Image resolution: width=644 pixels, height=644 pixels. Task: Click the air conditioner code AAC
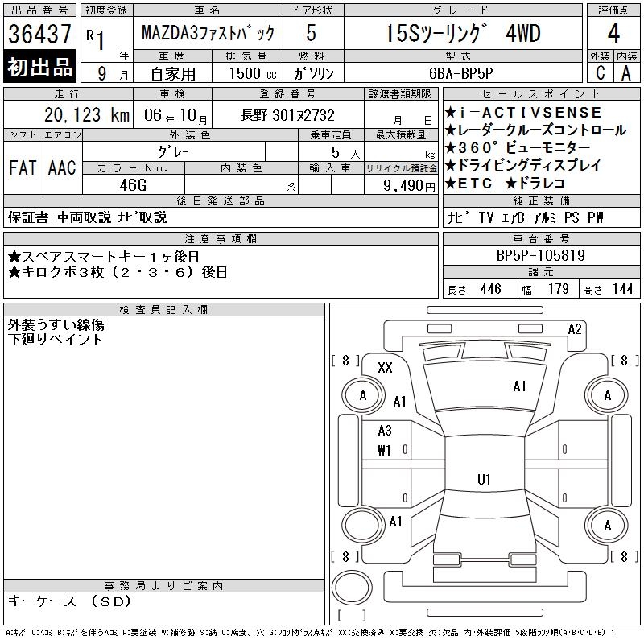pyautogui.click(x=62, y=167)
